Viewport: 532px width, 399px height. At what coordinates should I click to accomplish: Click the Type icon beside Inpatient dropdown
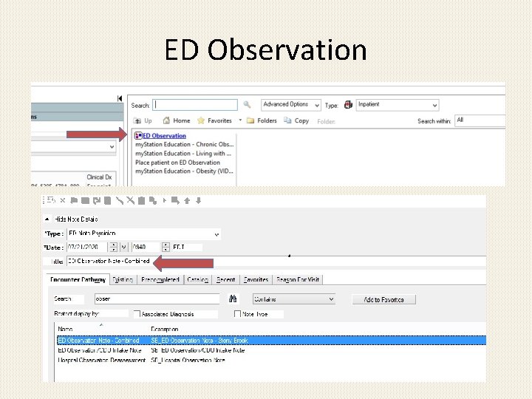(x=349, y=105)
